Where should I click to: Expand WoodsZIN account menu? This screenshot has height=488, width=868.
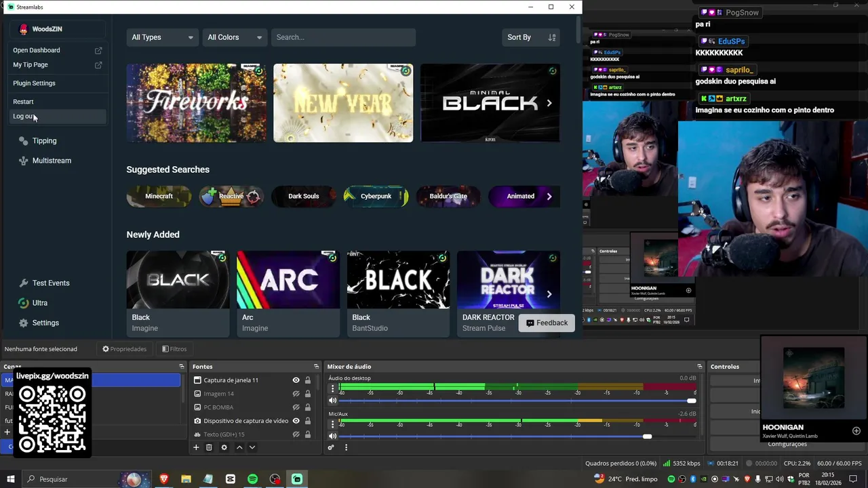[58, 29]
